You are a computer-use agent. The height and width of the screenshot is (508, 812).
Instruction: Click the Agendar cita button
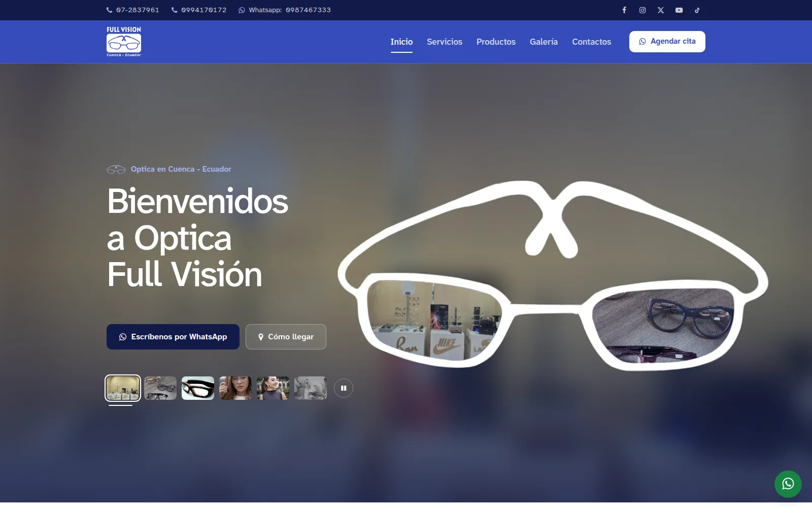(x=667, y=42)
